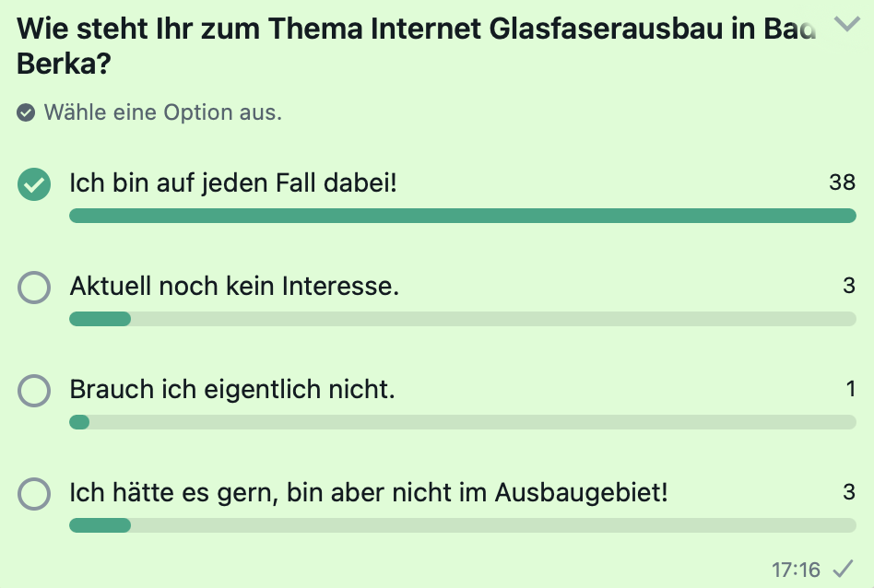
Task: Click "Ich hätte es gern" option text
Action: point(369,493)
